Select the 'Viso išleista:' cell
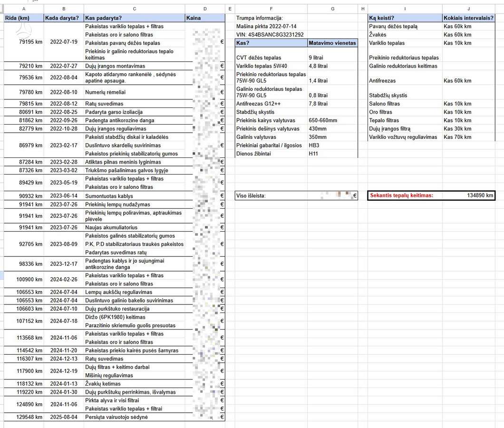 pyautogui.click(x=271, y=195)
